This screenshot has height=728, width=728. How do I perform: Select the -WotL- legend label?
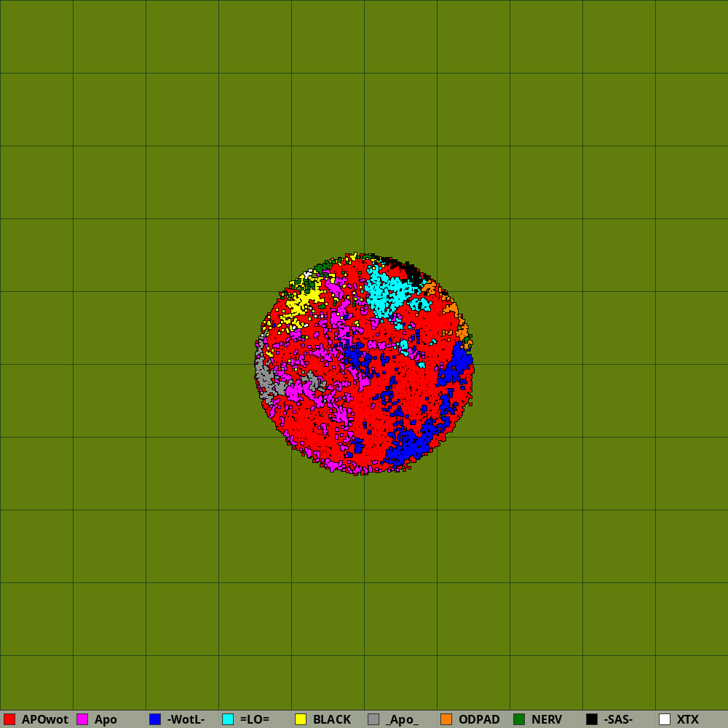point(186,720)
